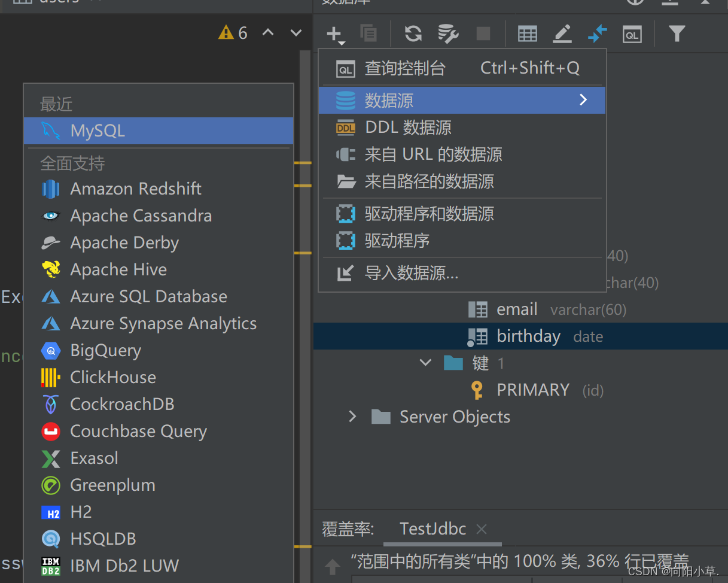Select H2 database entry
The height and width of the screenshot is (583, 728).
click(159, 512)
